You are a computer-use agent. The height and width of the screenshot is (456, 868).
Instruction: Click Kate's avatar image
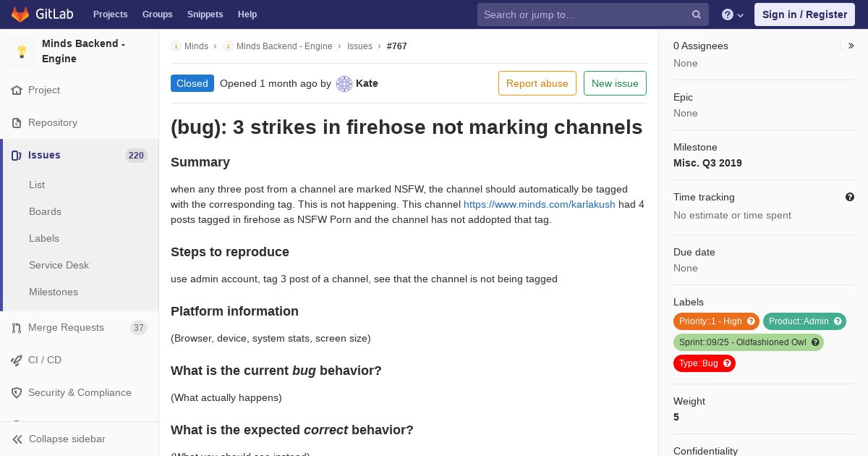tap(344, 84)
